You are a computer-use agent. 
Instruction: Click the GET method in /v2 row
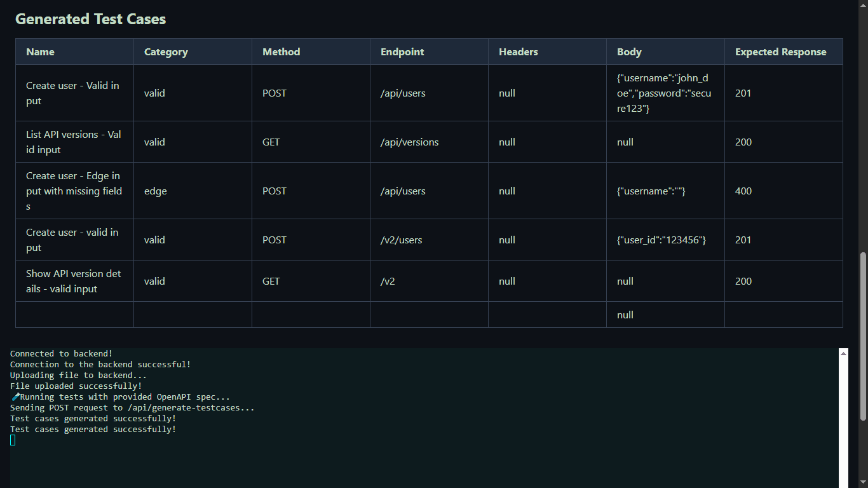pos(311,281)
